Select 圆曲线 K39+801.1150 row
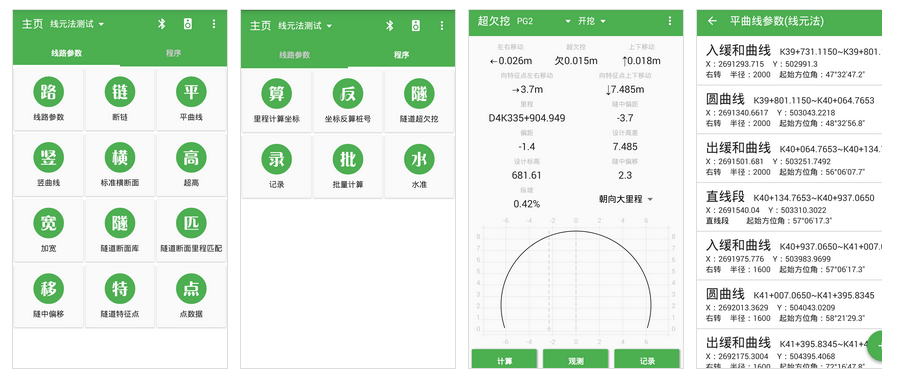This screenshot has height=370, width=897. [789, 109]
